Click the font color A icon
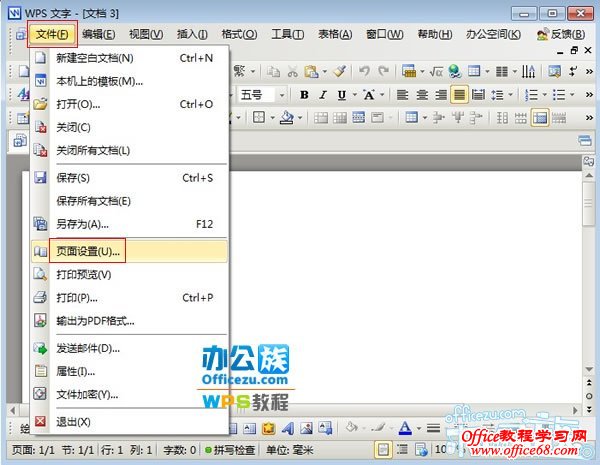Image resolution: width=600 pixels, height=465 pixels. [405, 428]
